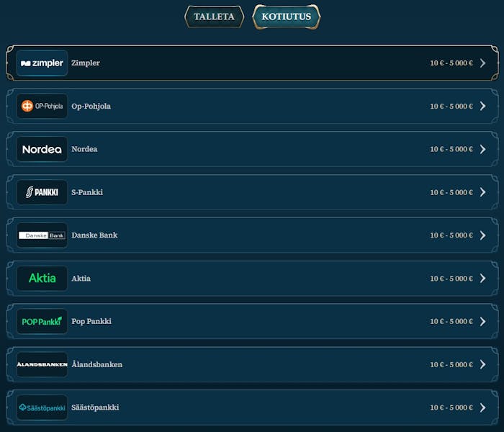Choose the Nordea payment method name
The image size is (504, 432).
[84, 149]
